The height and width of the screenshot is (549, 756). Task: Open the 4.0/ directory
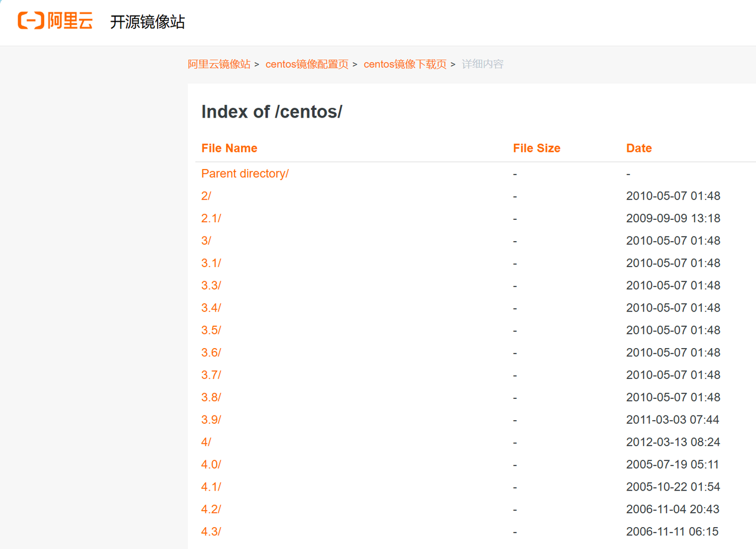(x=211, y=464)
